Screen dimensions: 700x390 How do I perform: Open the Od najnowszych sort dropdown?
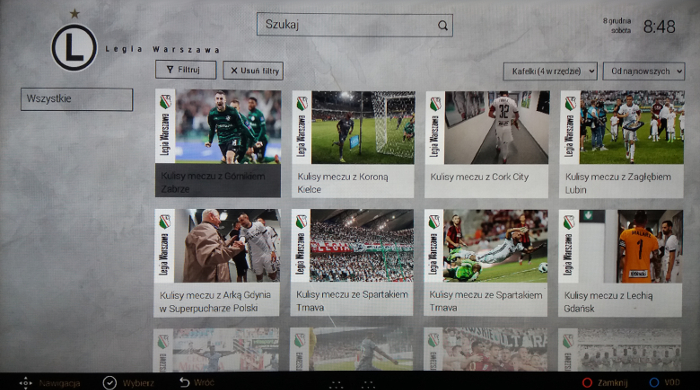pos(644,71)
